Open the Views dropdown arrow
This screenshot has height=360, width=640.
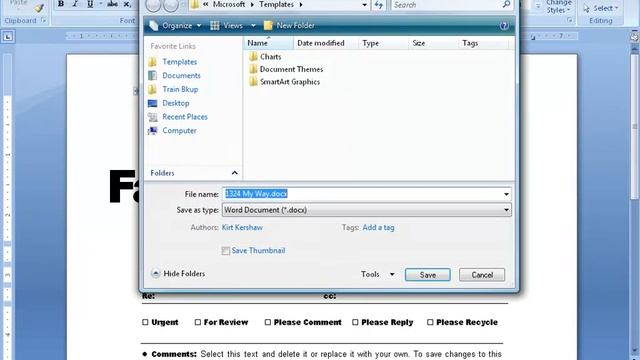(253, 26)
